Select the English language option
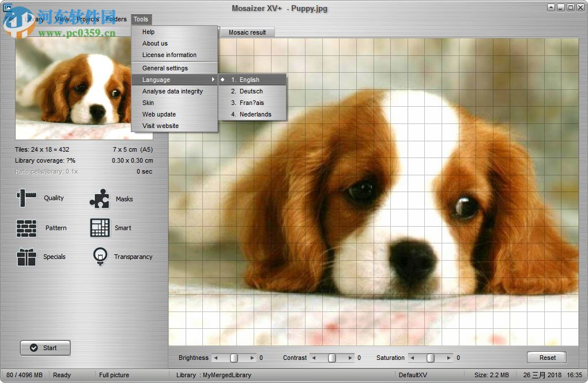This screenshot has width=588, height=383. (247, 80)
